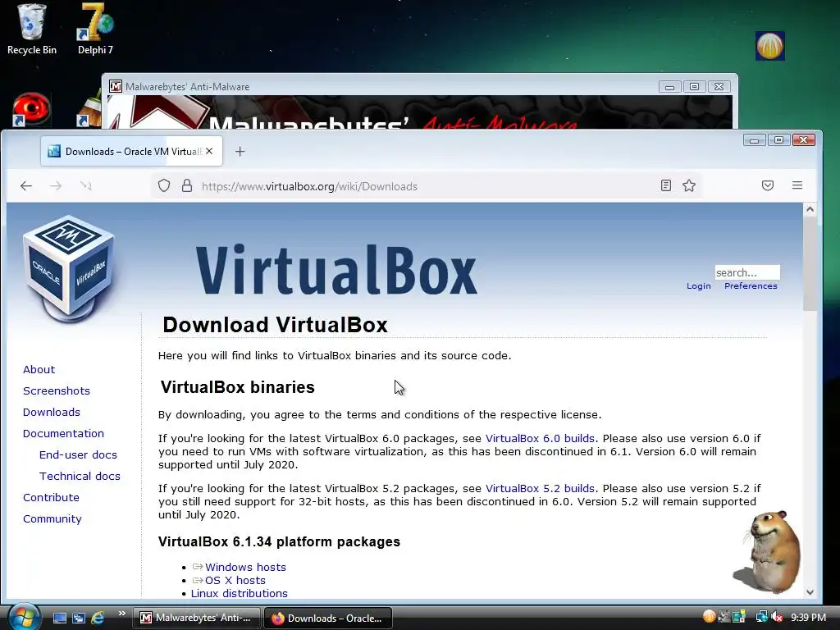This screenshot has width=840, height=630.
Task: Open the Login link
Action: pyautogui.click(x=699, y=286)
